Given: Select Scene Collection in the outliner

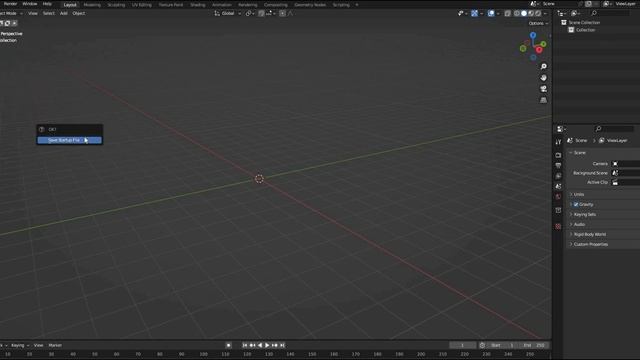Looking at the screenshot, I should [x=584, y=22].
